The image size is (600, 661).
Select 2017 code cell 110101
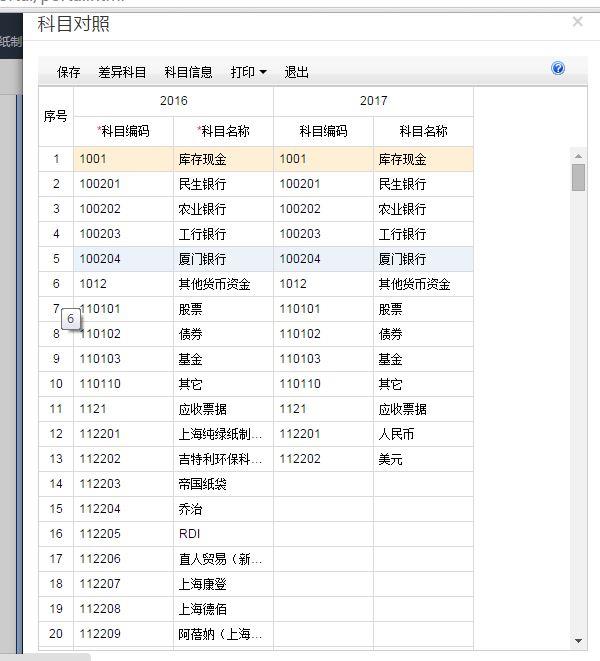coord(323,309)
